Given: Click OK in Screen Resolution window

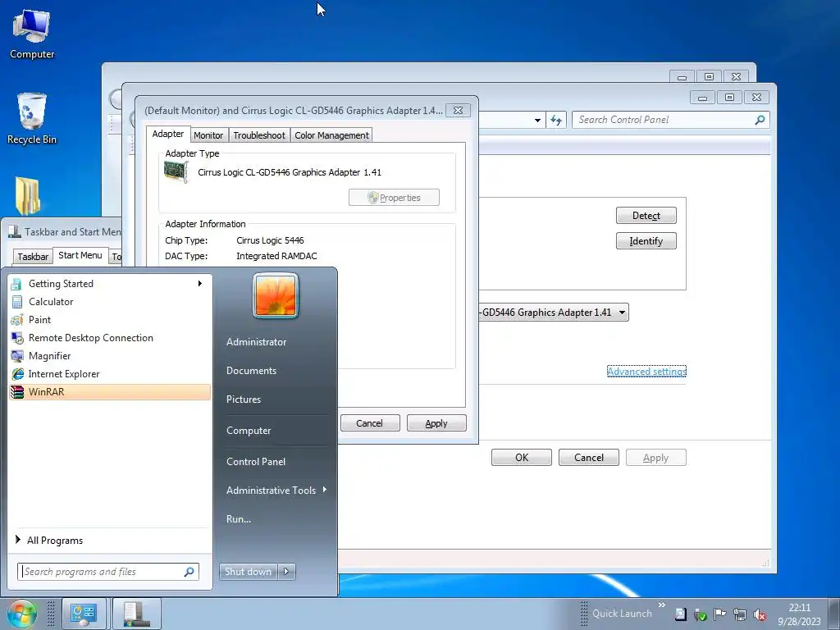Looking at the screenshot, I should tap(522, 458).
